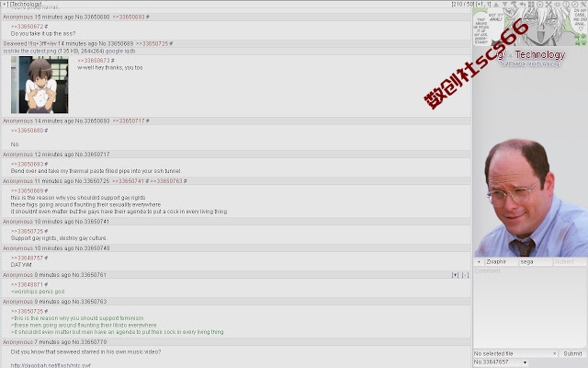Click the circled down-arrow icon in top toolbar
This screenshot has height=368, width=588.
tap(539, 4)
